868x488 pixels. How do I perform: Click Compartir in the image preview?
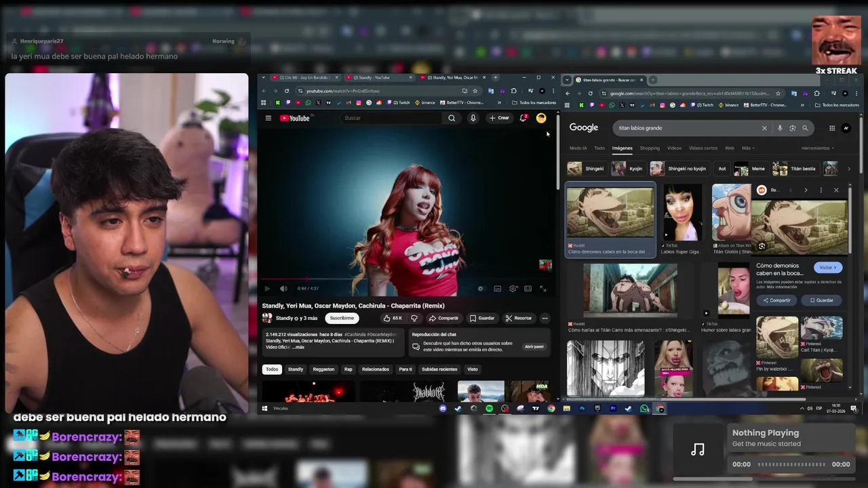(x=777, y=300)
